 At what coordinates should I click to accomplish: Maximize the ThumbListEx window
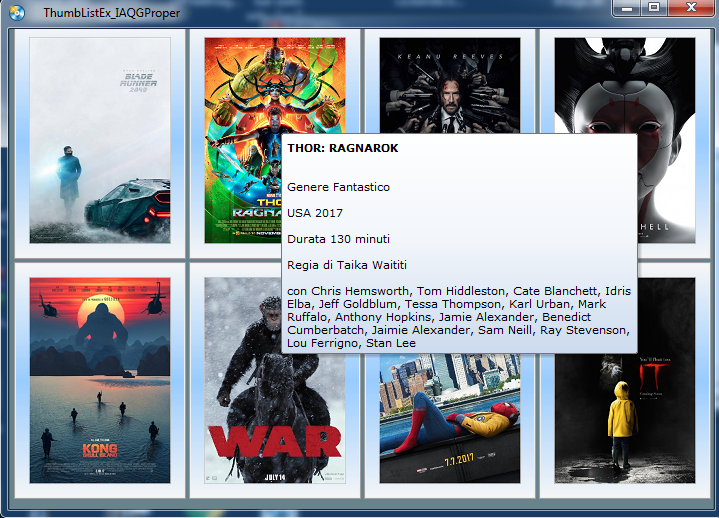[x=654, y=8]
